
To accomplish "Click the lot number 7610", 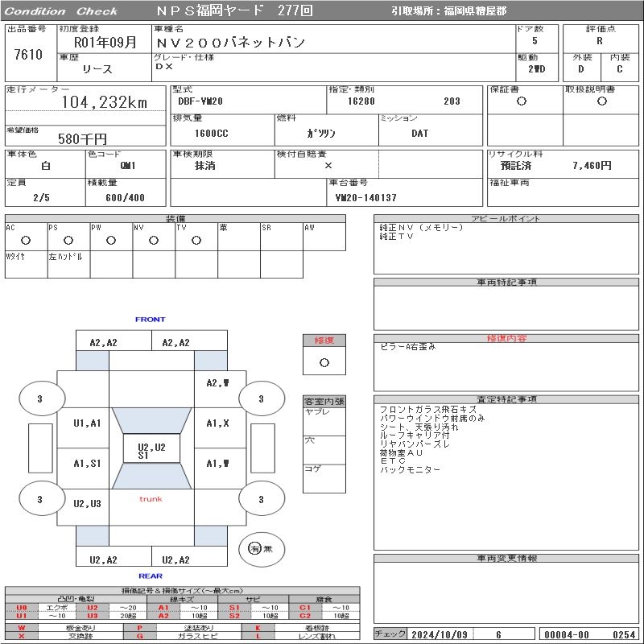I will 28,55.
